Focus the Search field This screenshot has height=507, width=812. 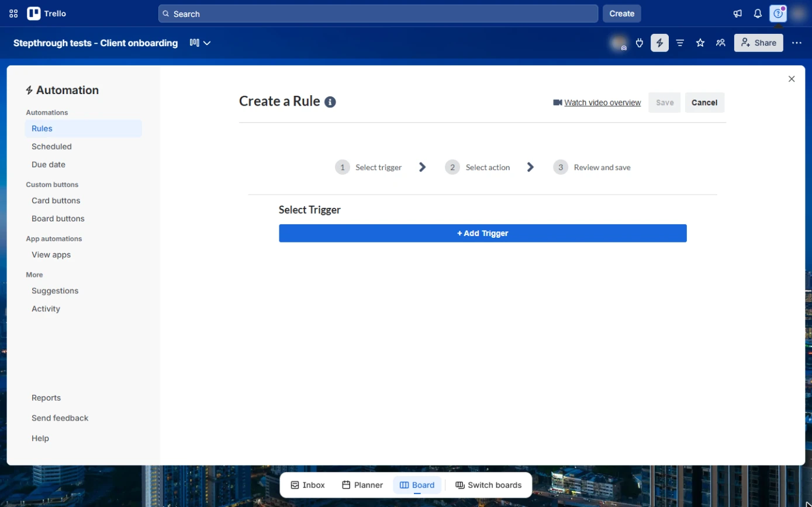378,13
